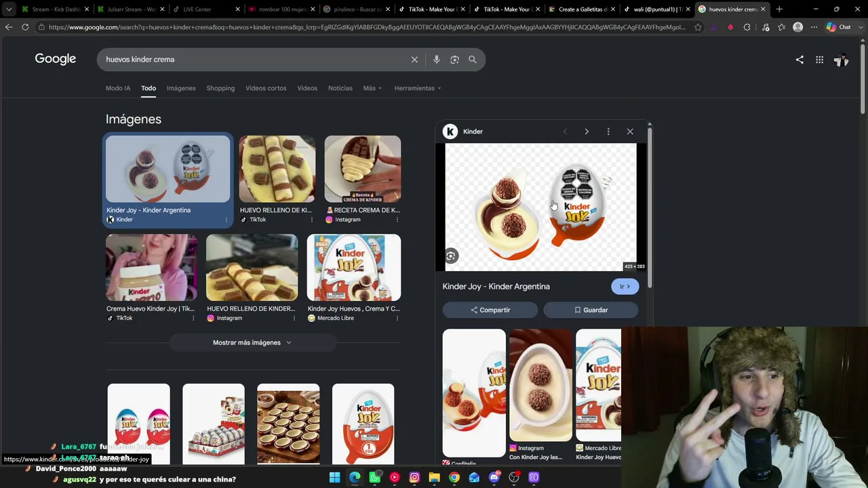Open Instagram from the taskbar
Viewport: 868px width, 488px height.
pyautogui.click(x=414, y=478)
